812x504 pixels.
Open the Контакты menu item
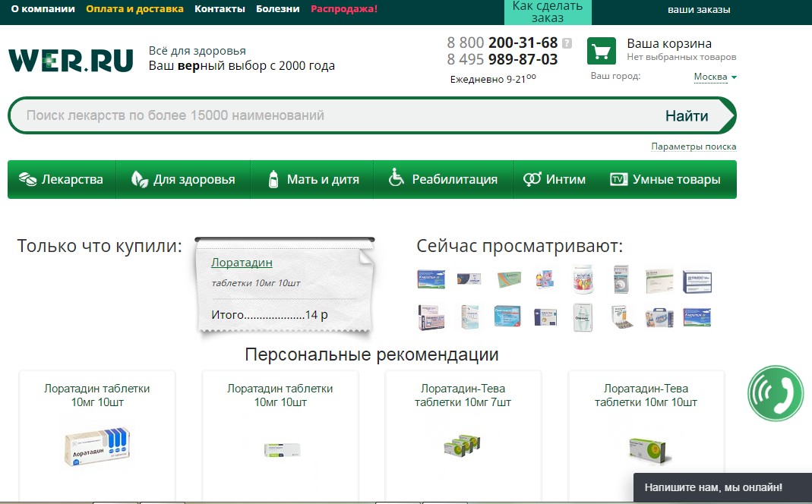click(x=220, y=9)
